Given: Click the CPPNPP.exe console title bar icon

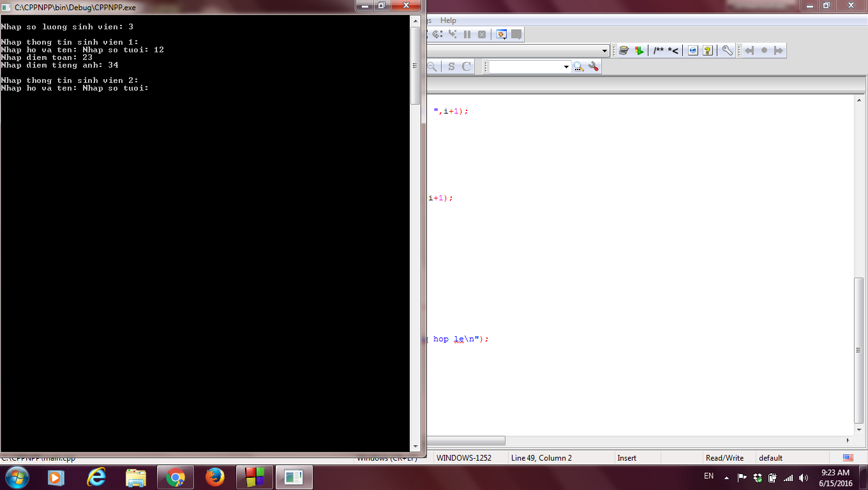Looking at the screenshot, I should pos(7,7).
